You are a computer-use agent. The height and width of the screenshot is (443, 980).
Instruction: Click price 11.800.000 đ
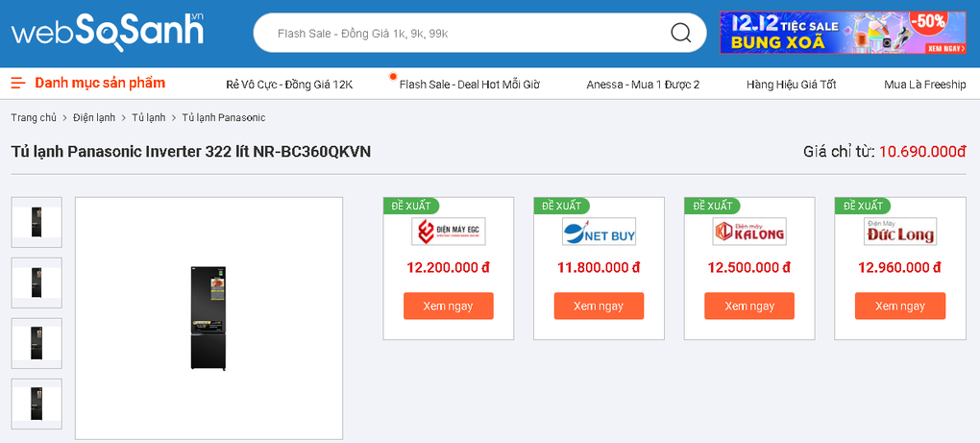pyautogui.click(x=599, y=267)
